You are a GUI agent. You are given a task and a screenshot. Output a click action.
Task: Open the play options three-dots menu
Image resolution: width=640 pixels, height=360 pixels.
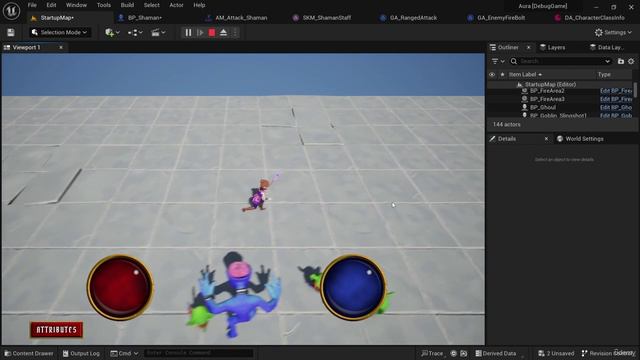coord(235,33)
